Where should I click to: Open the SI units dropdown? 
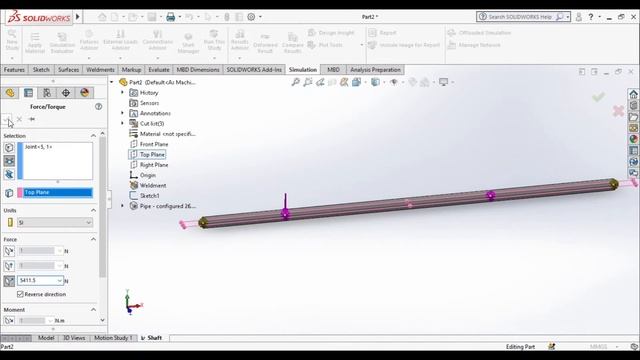coord(55,222)
